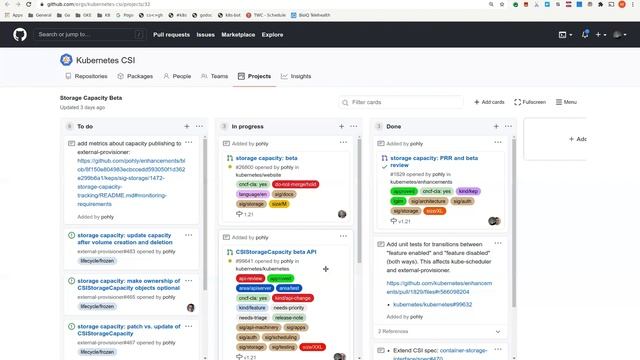Click the kind/kep purple label

468,191
